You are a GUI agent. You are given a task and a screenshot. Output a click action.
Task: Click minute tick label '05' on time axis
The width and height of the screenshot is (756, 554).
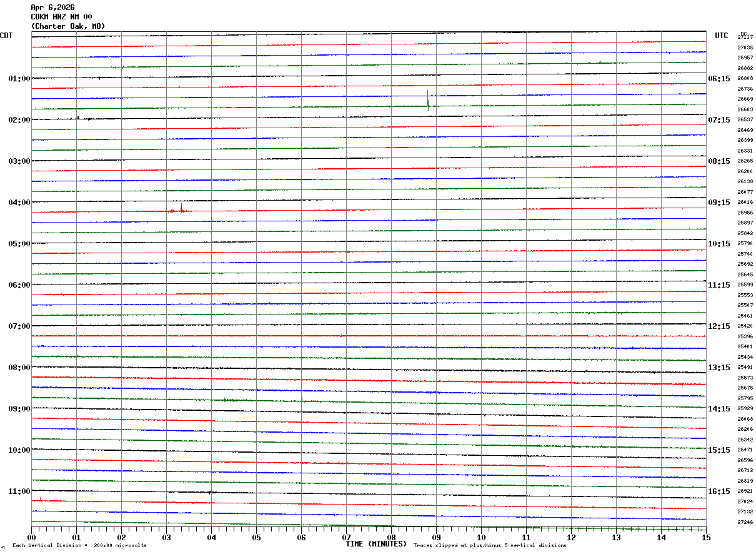[256, 537]
